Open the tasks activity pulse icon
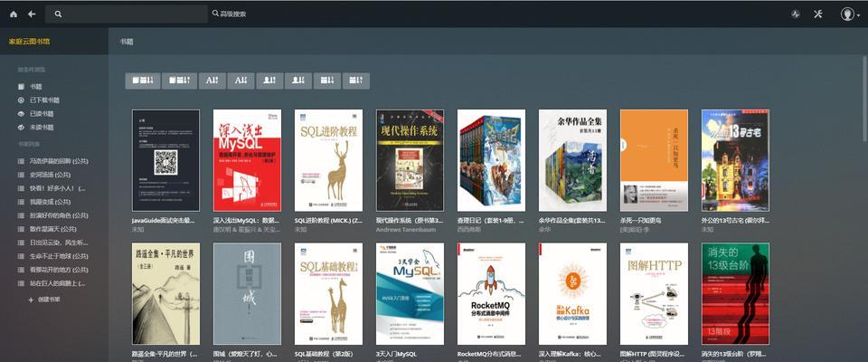 [796, 14]
